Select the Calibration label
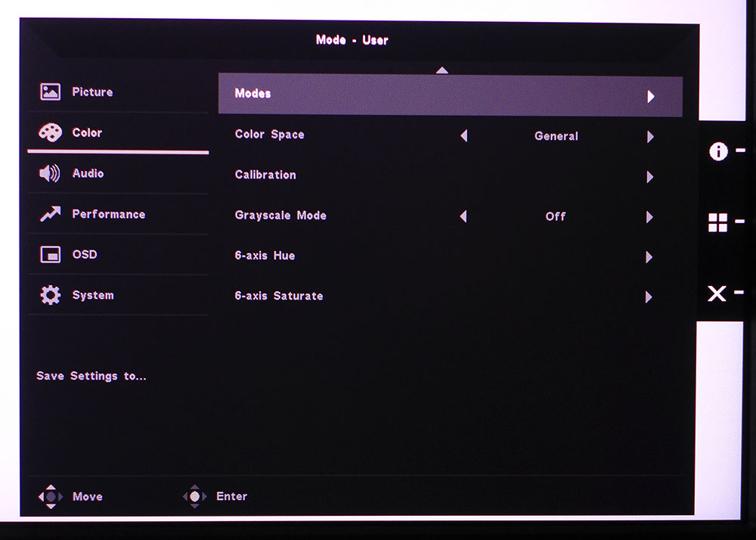 265,175
